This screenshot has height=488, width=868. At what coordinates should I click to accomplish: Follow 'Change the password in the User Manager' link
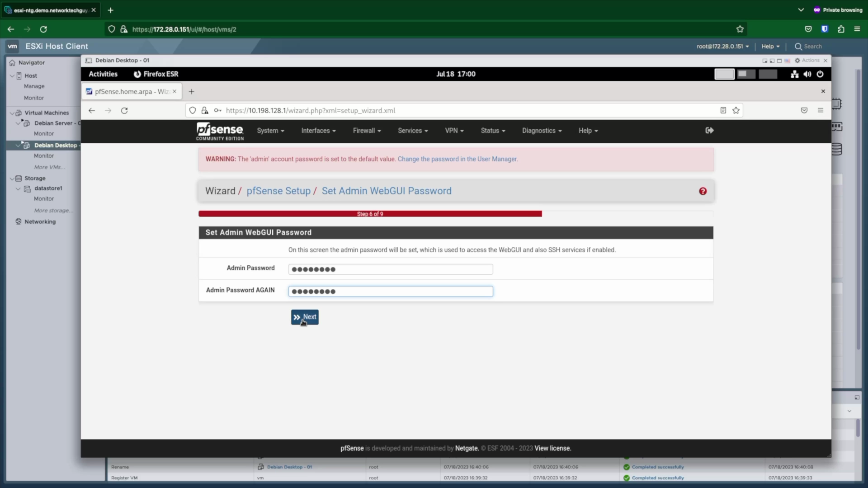click(458, 159)
